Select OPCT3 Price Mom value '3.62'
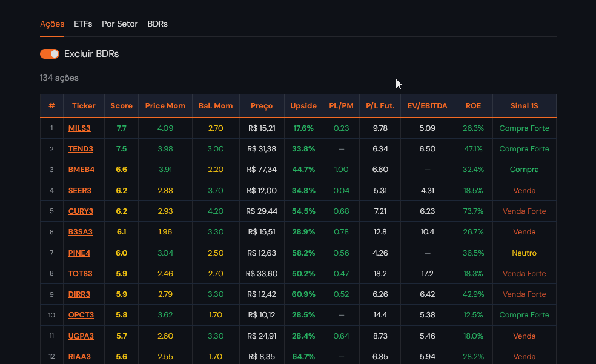 tap(165, 315)
